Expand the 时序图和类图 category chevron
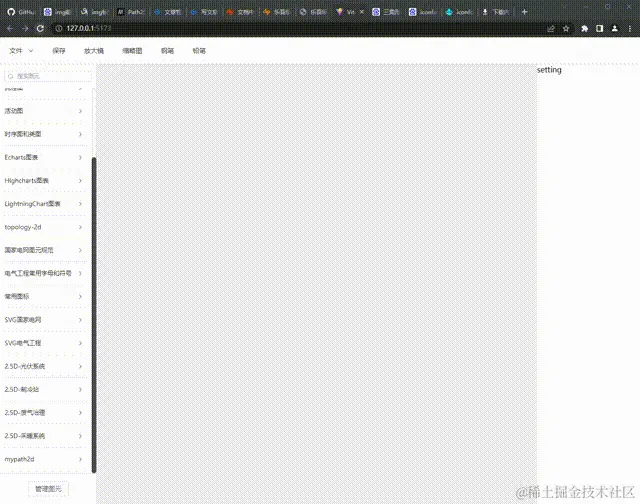This screenshot has width=640, height=504. click(x=80, y=134)
